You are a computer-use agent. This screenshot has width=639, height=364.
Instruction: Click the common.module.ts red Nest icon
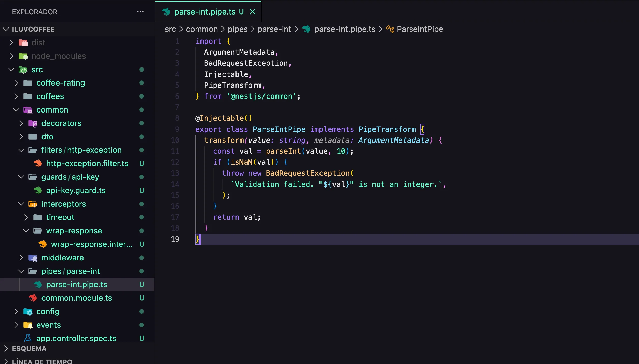(33, 298)
